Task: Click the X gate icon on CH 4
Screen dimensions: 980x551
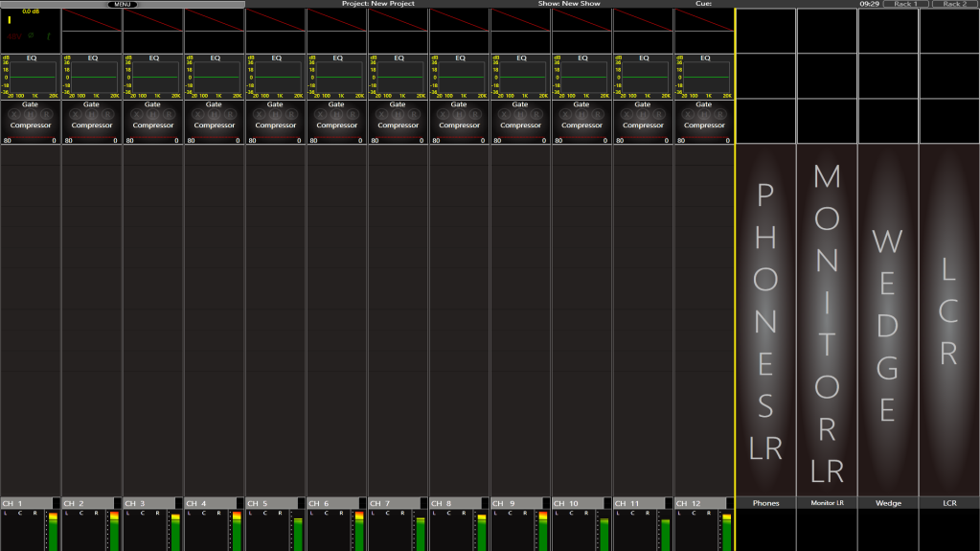Action: click(x=198, y=114)
